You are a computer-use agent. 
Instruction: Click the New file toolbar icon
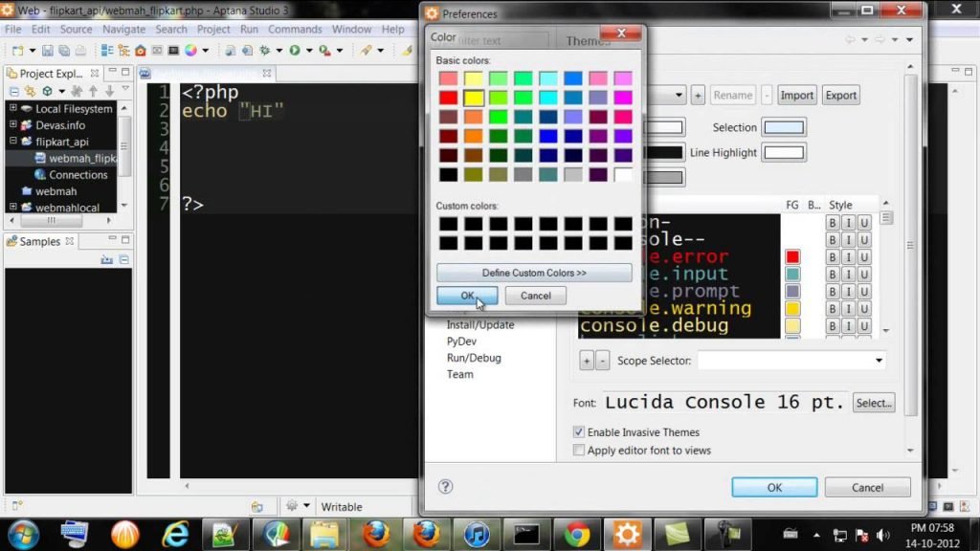tap(17, 51)
